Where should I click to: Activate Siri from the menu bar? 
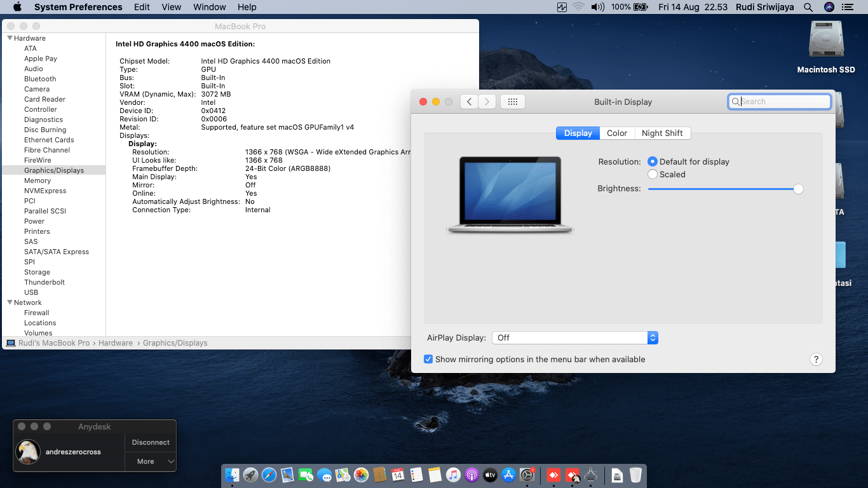829,7
